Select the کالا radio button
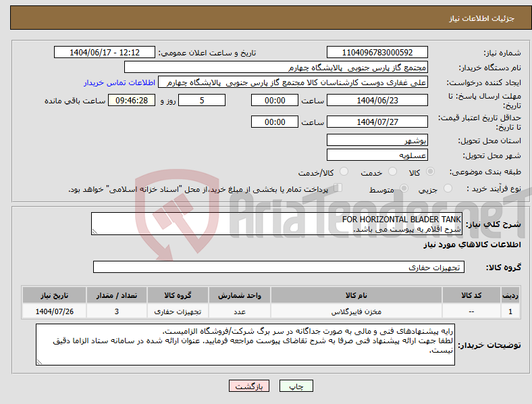 (430, 172)
